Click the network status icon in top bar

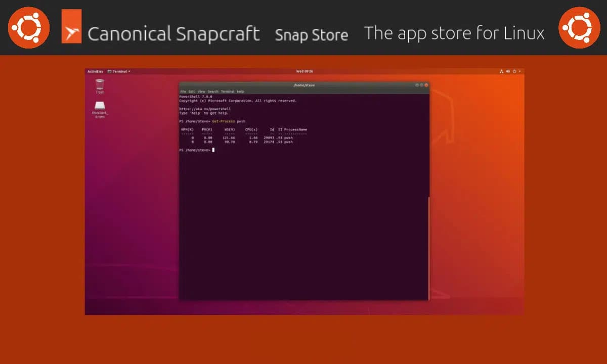[x=502, y=71]
